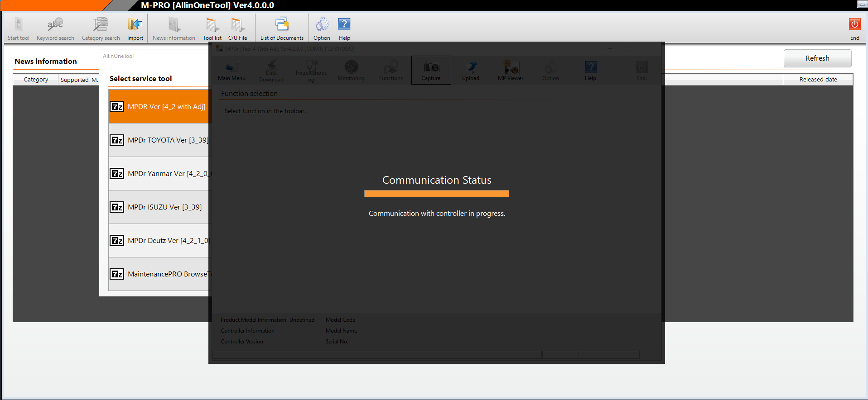The image size is (868, 400).
Task: Open Option in MPDr window toolbar
Action: click(x=550, y=70)
